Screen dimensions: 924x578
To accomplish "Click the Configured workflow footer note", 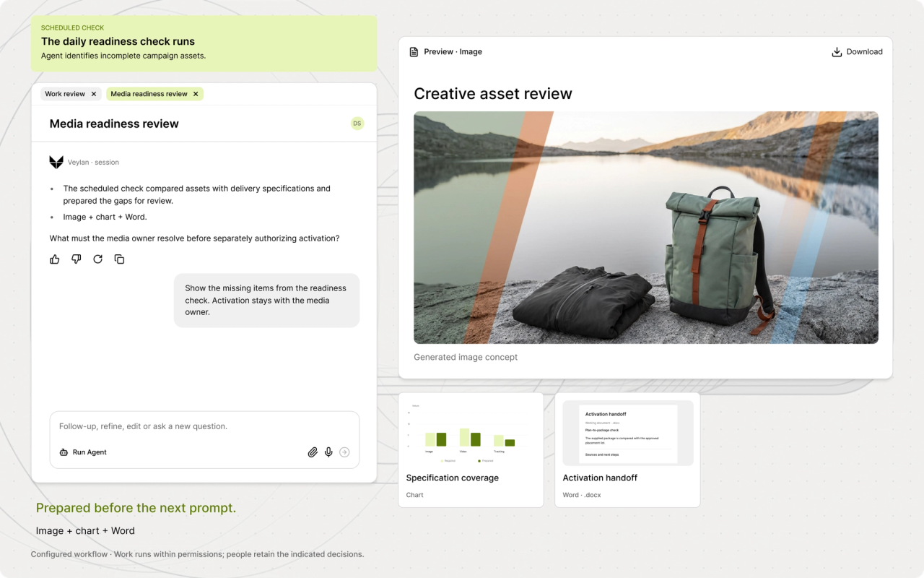I will (x=197, y=554).
